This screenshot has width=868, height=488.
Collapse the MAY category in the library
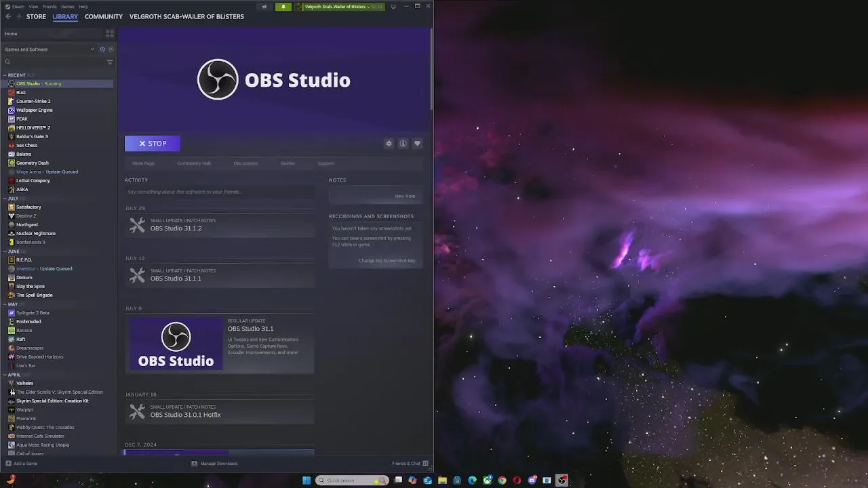pyautogui.click(x=5, y=304)
